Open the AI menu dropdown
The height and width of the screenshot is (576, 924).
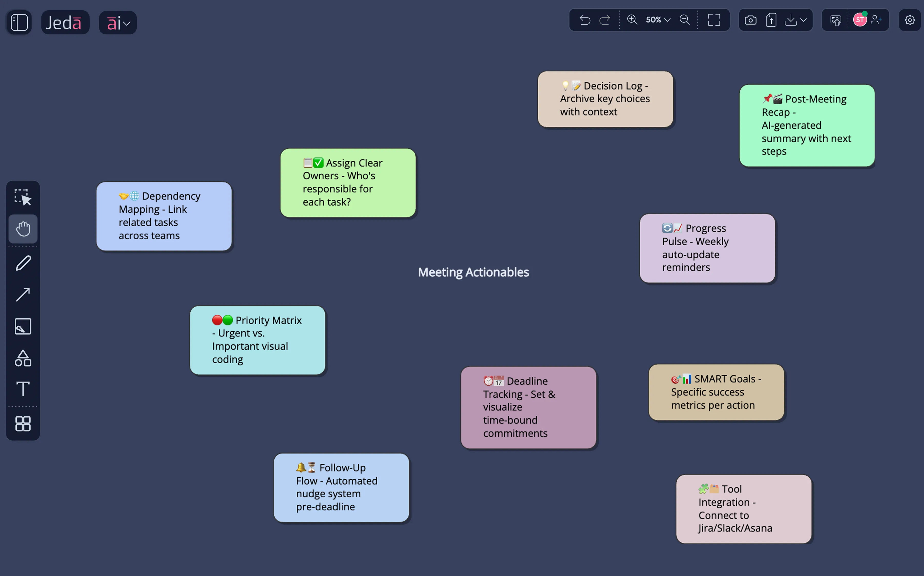[x=118, y=23]
